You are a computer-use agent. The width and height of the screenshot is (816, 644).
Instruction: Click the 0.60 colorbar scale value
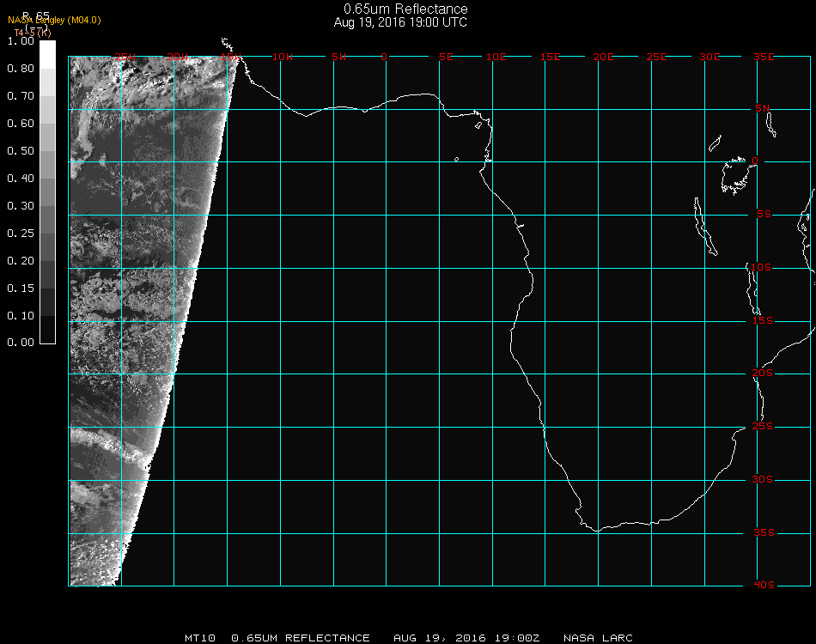pos(21,124)
